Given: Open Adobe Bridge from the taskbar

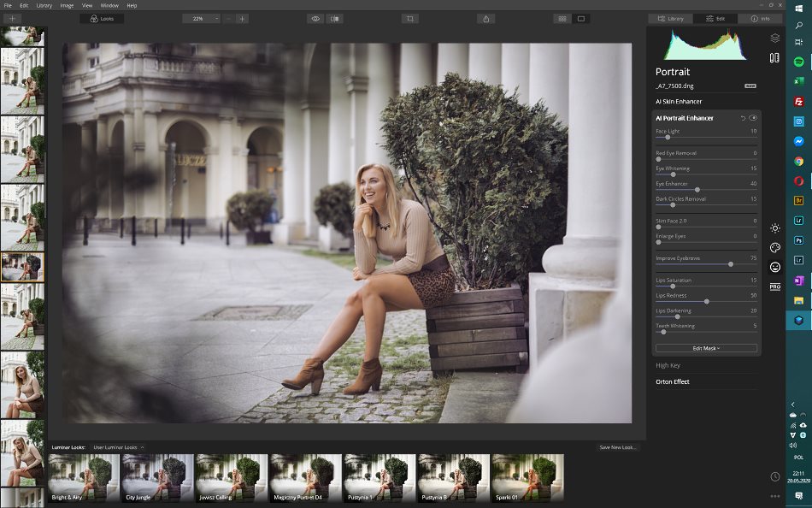Looking at the screenshot, I should point(798,201).
